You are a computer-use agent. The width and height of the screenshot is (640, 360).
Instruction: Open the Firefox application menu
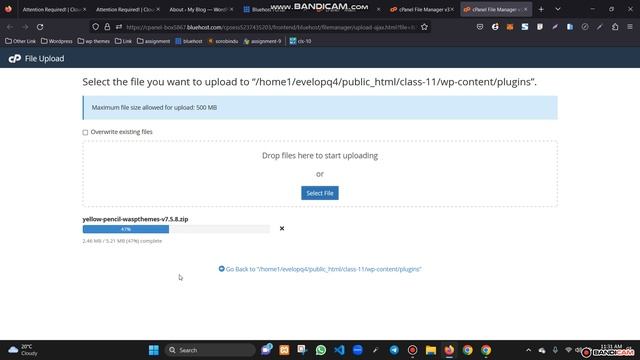pyautogui.click(x=630, y=27)
